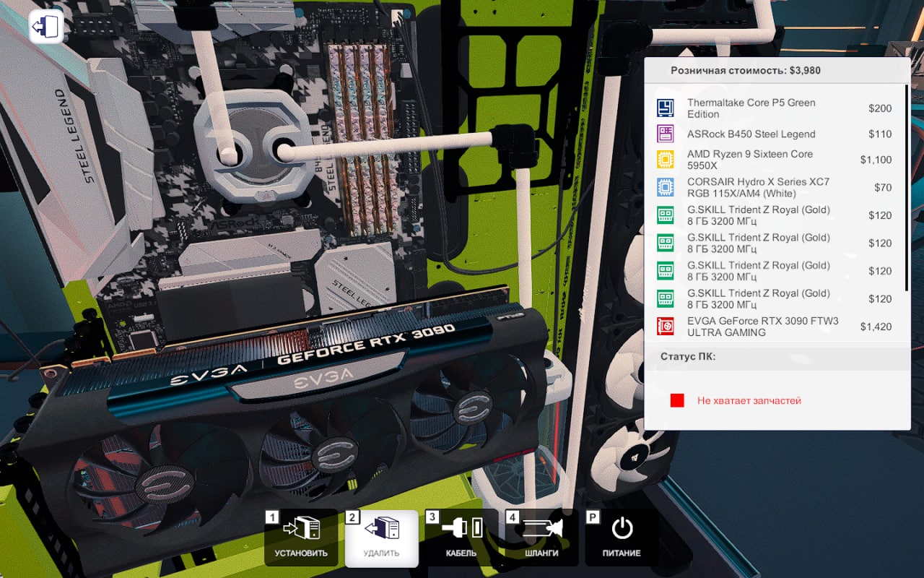Click the motherboard icon next to ASRock B450

click(665, 134)
